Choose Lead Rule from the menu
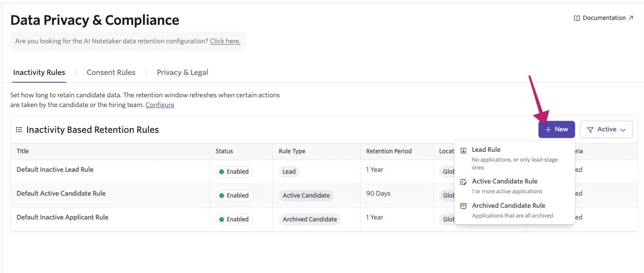 514,158
